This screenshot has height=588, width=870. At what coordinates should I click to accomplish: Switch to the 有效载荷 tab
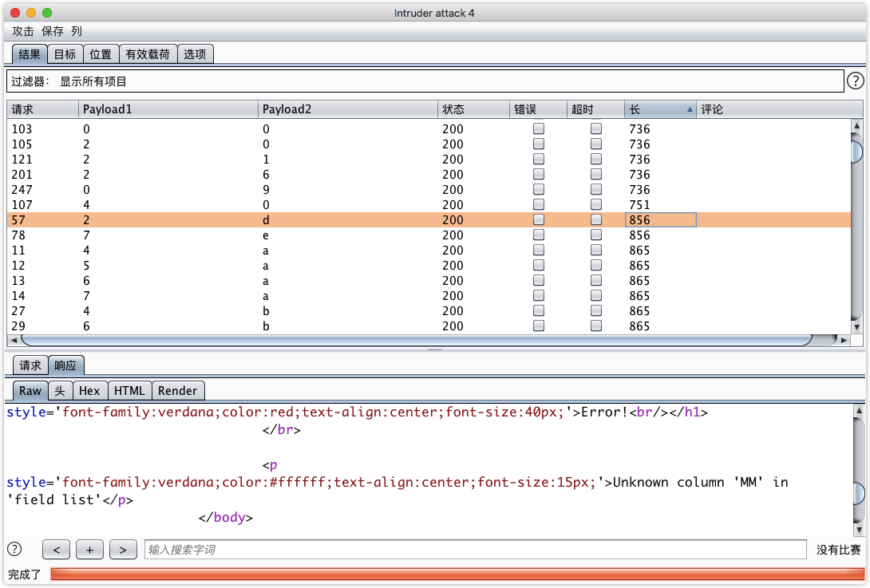(148, 54)
